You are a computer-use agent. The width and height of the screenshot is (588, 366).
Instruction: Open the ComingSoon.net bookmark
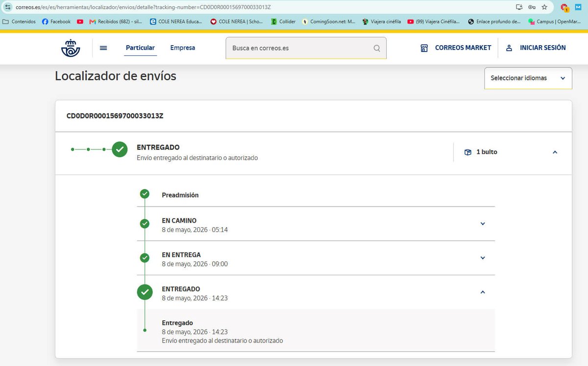329,22
